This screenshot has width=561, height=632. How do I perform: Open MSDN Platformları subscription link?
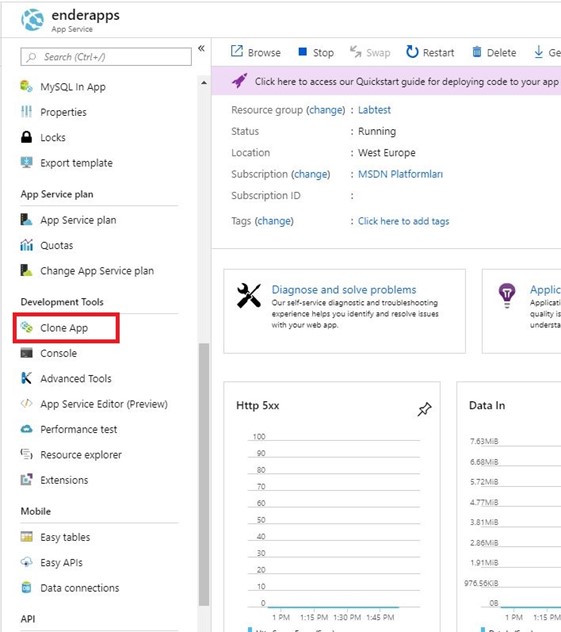401,174
